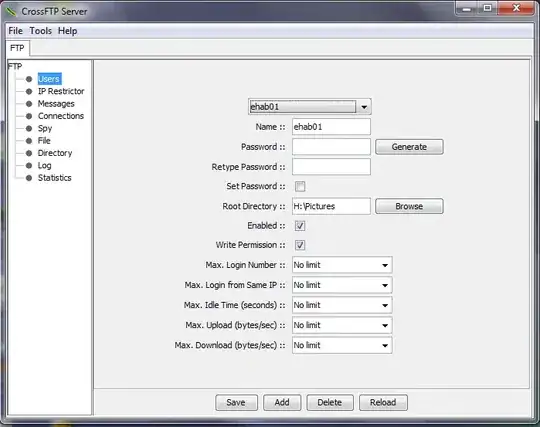The image size is (540, 427).
Task: Click the bullet icon beside Directory
Action: pyautogui.click(x=29, y=153)
